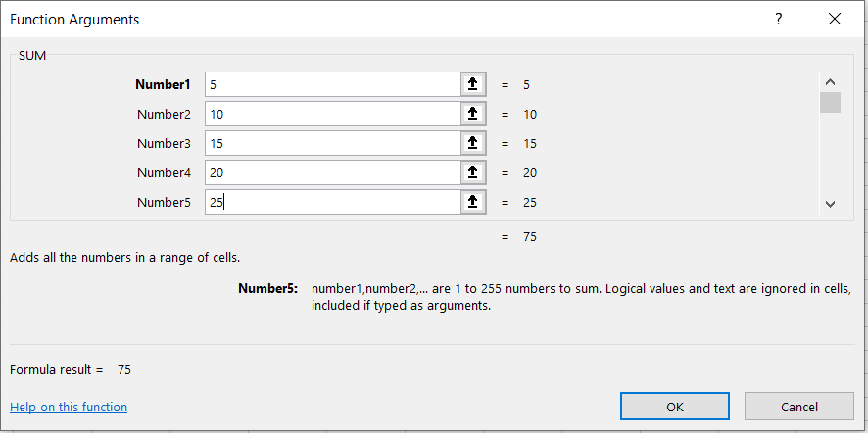The height and width of the screenshot is (433, 868).
Task: Select the Number3 text box with value 15
Action: click(332, 143)
